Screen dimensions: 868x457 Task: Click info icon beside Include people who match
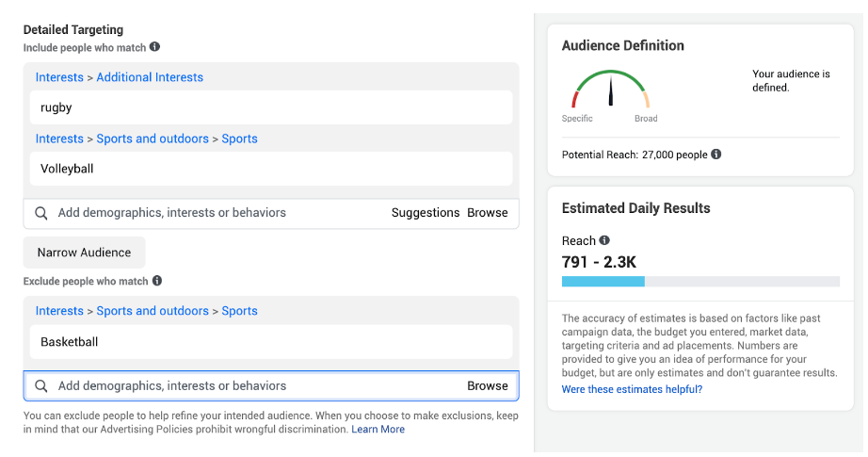point(154,46)
